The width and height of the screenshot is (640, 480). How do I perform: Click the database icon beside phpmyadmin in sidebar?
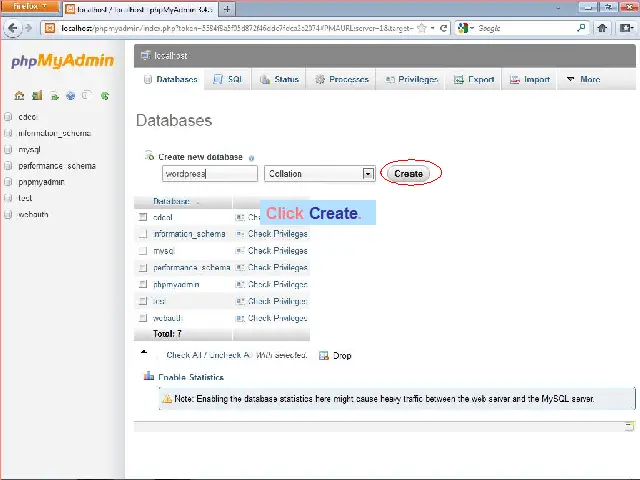(8, 182)
